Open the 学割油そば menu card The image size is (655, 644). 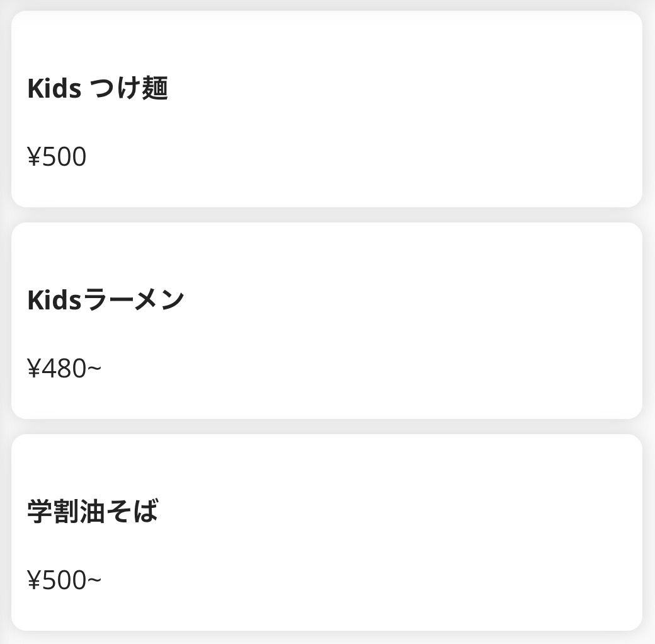[326, 532]
